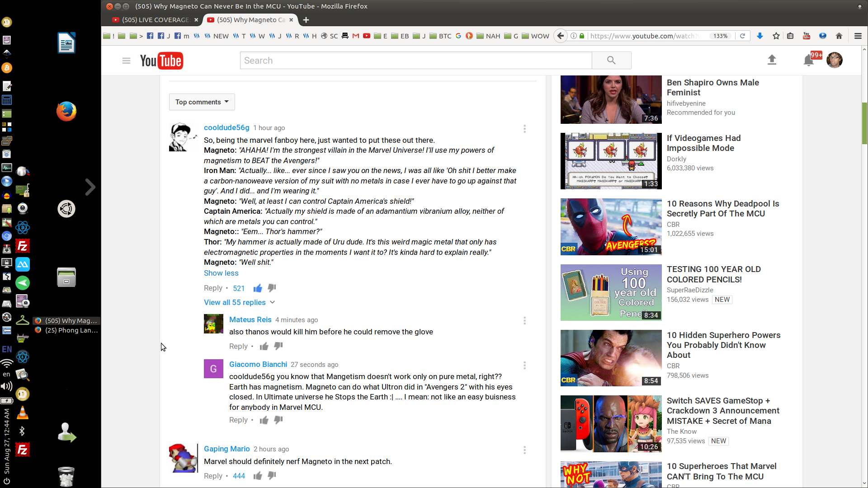
Task: Switch to the LIVE COVERAGE tab
Action: [x=155, y=20]
